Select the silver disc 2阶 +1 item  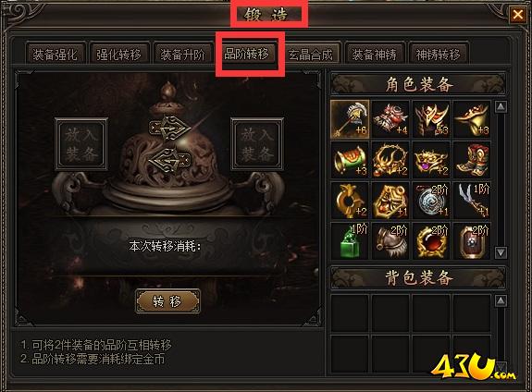[x=431, y=201]
